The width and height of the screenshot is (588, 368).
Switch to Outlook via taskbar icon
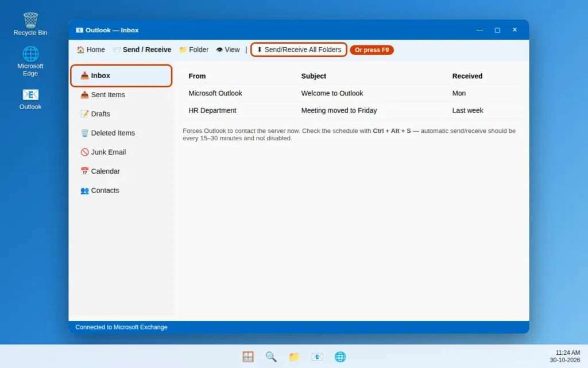(x=317, y=356)
